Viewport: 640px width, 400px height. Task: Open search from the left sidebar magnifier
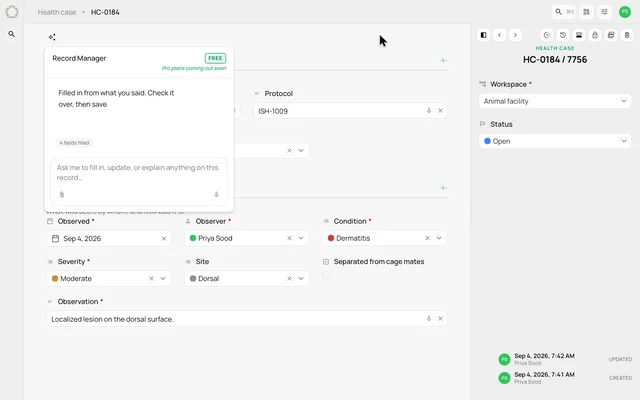tap(12, 34)
